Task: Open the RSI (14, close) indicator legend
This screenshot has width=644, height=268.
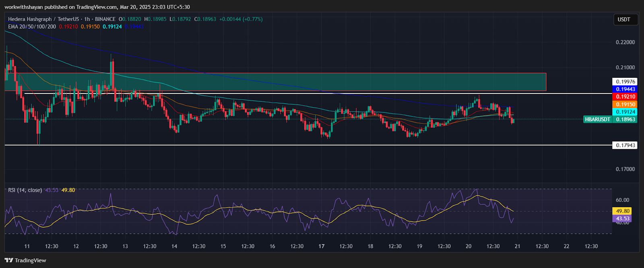Action: click(25, 190)
